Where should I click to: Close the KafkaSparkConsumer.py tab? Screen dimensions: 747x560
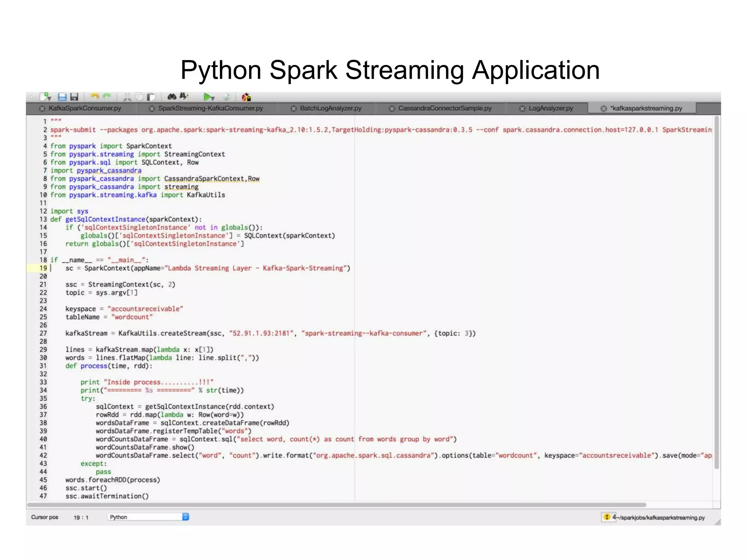coord(42,109)
